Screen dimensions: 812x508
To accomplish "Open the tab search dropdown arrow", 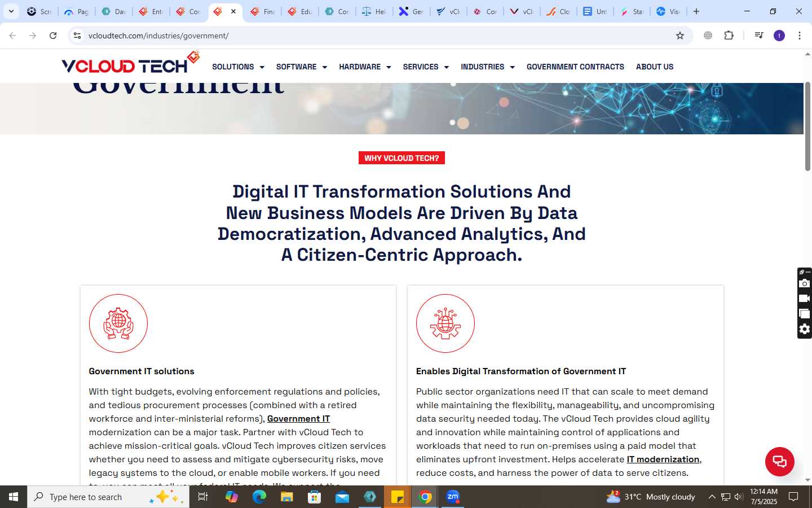I will click(11, 11).
